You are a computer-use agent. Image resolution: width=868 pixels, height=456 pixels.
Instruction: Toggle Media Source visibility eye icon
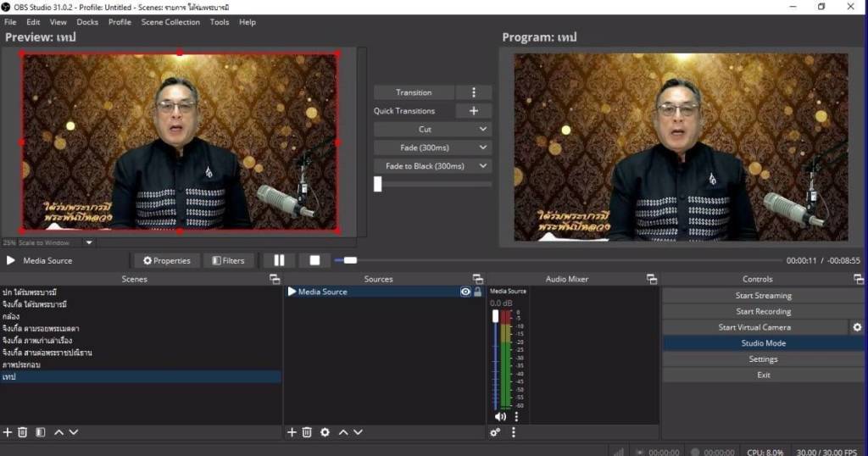pos(465,292)
